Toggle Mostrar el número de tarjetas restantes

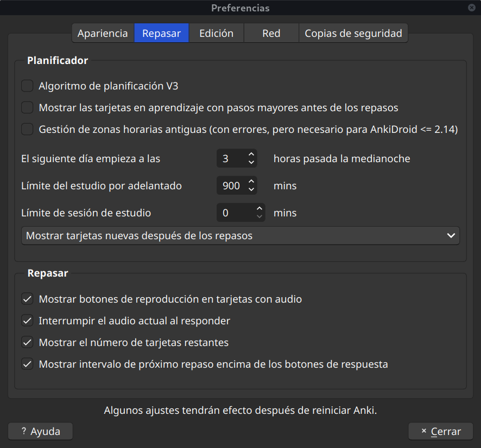pos(27,342)
